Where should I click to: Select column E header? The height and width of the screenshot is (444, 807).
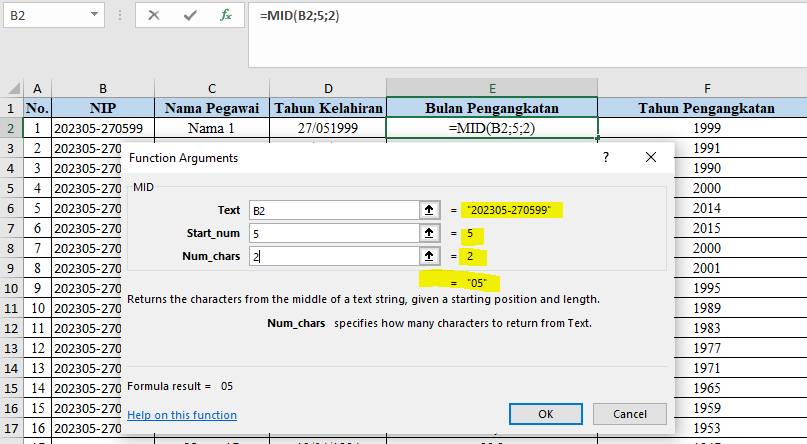(492, 88)
